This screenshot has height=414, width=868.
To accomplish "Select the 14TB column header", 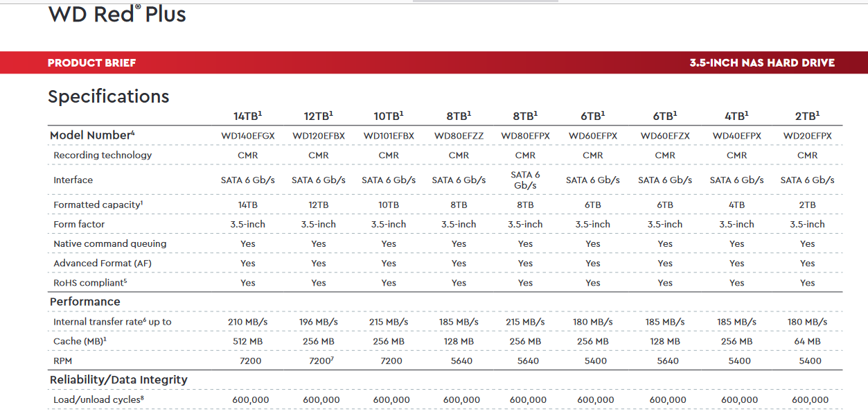I will [x=247, y=116].
